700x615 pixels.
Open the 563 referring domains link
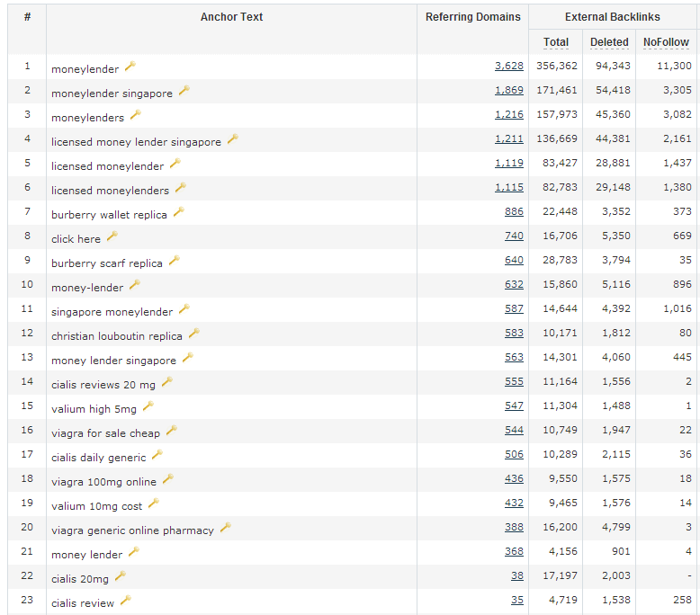(x=514, y=357)
